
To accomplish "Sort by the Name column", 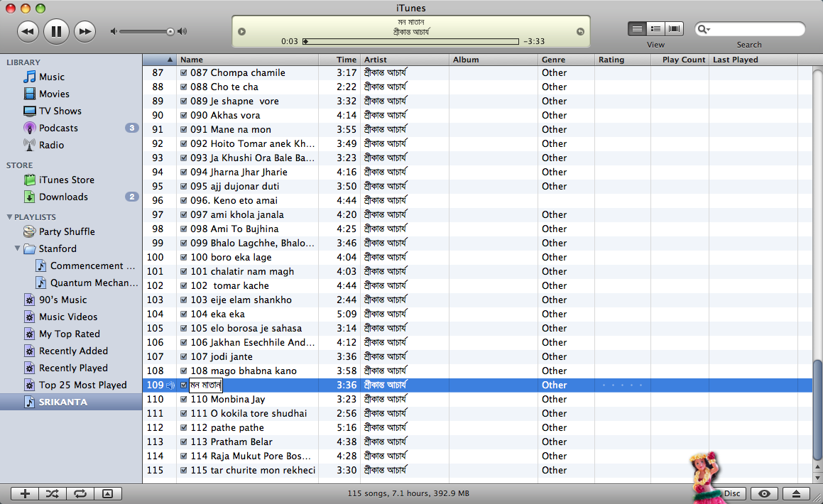I will click(247, 60).
